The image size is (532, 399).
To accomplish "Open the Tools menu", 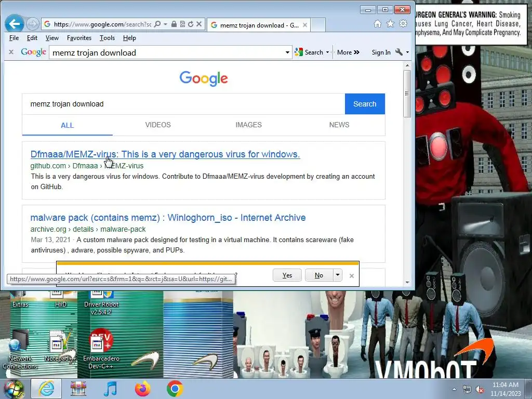I will tap(107, 38).
